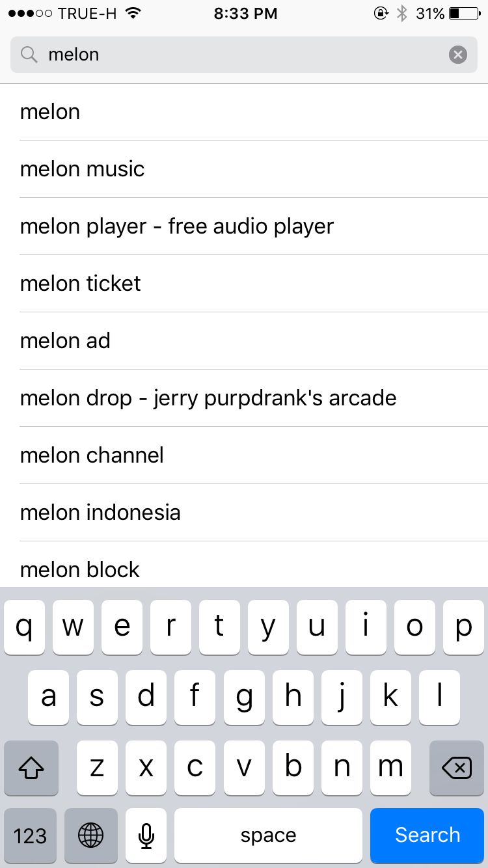Choose "melon player - free audio player"
Viewport: 488px width, 868px height.
177,226
